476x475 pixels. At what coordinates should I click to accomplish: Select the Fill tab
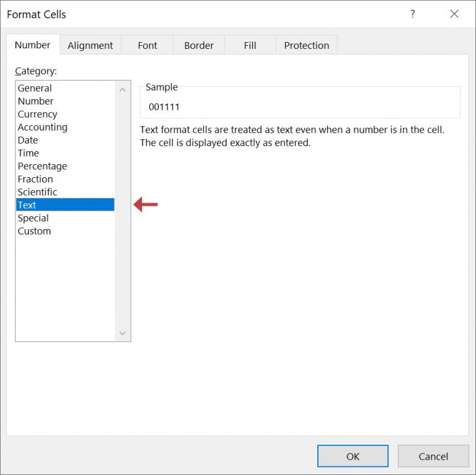click(x=250, y=45)
